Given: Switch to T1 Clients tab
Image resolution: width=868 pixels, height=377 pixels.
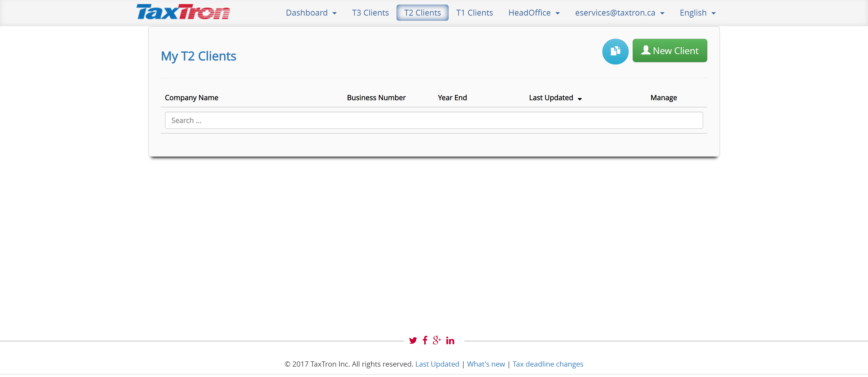Looking at the screenshot, I should (474, 13).
